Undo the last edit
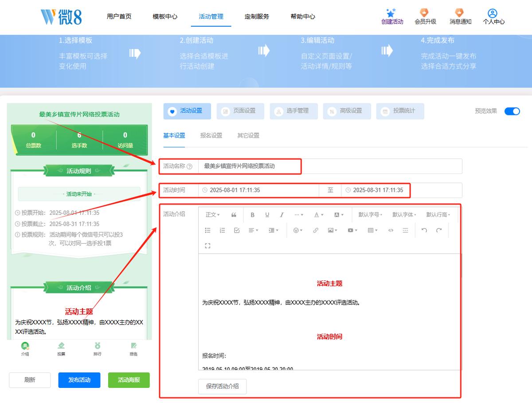Screen dimensions: 532x403 point(424,230)
